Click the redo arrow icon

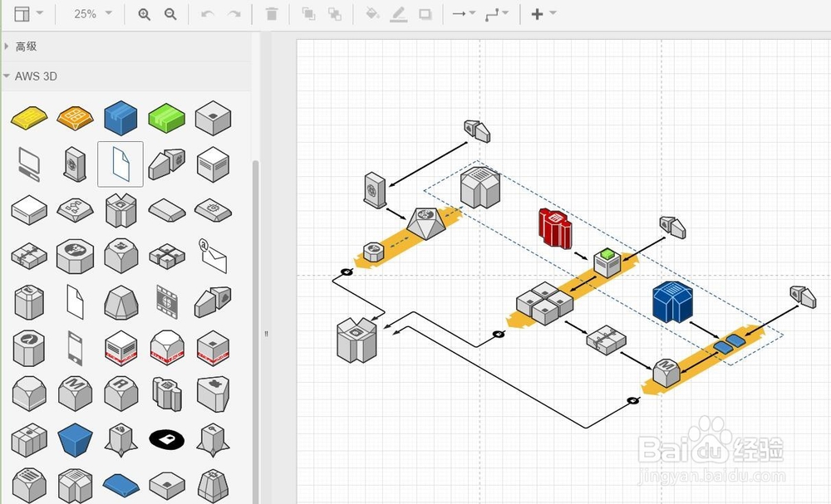[234, 14]
